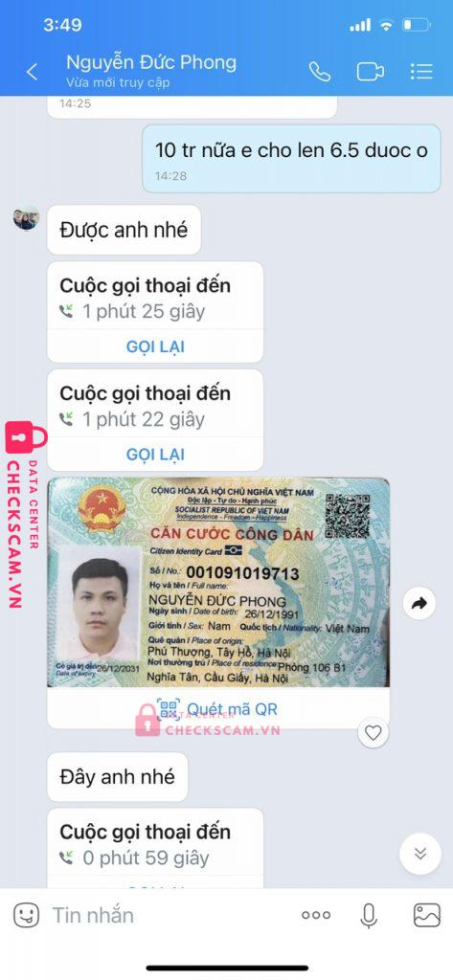Start a video call with the camera icon
Screen dimensions: 453x980
point(371,72)
